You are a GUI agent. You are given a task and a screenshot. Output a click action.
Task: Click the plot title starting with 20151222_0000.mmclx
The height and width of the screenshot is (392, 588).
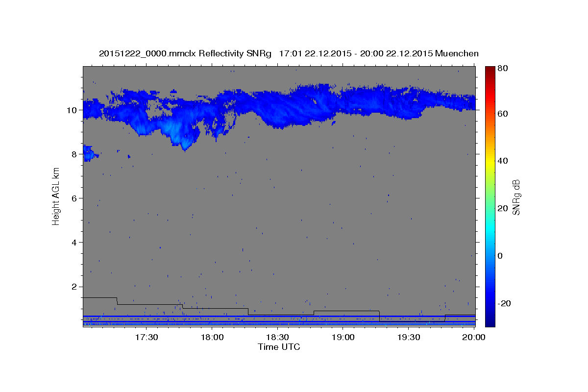(x=289, y=53)
